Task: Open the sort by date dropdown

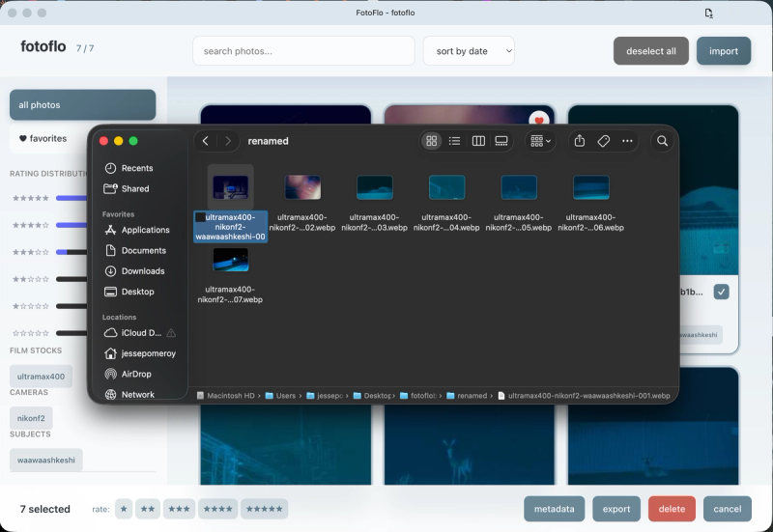Action: coord(469,51)
